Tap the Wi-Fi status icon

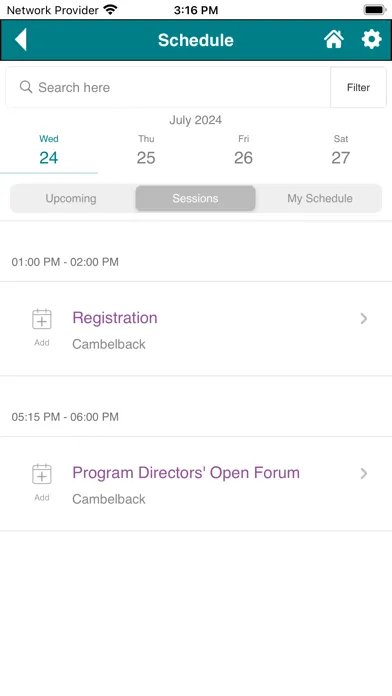[x=110, y=10]
